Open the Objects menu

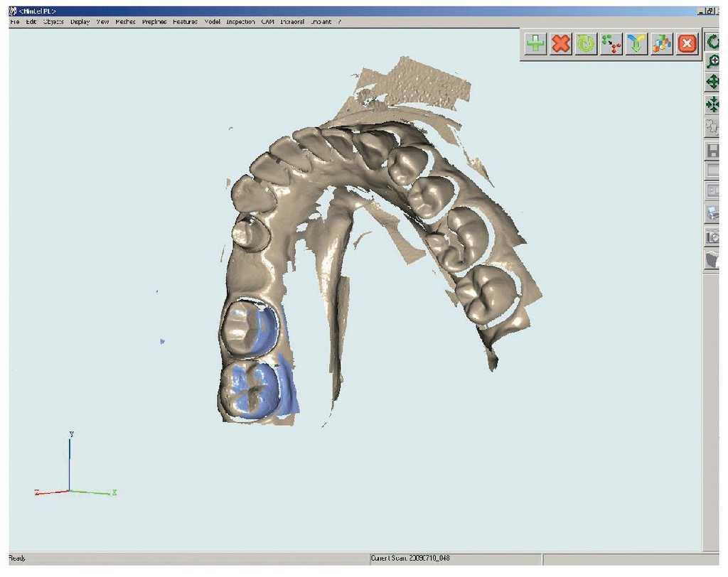(53, 22)
